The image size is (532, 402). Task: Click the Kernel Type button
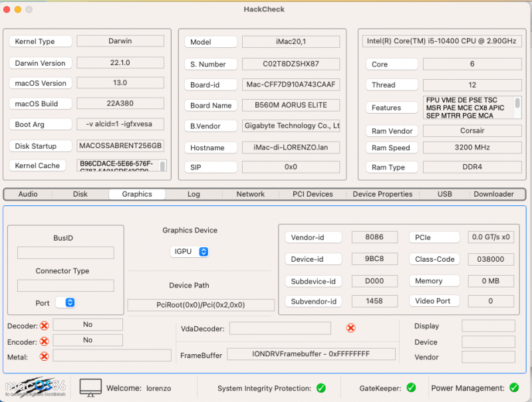pos(40,41)
